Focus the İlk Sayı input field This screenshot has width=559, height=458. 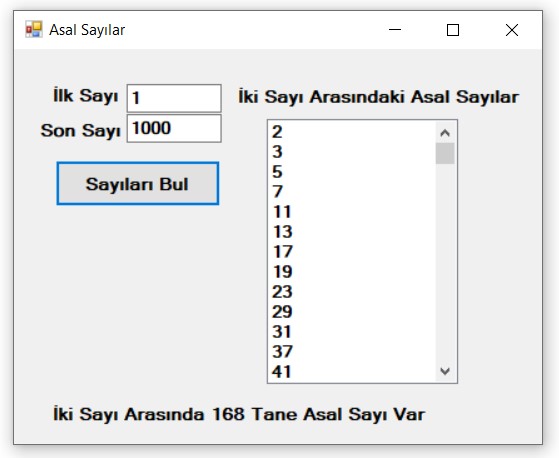click(x=174, y=98)
